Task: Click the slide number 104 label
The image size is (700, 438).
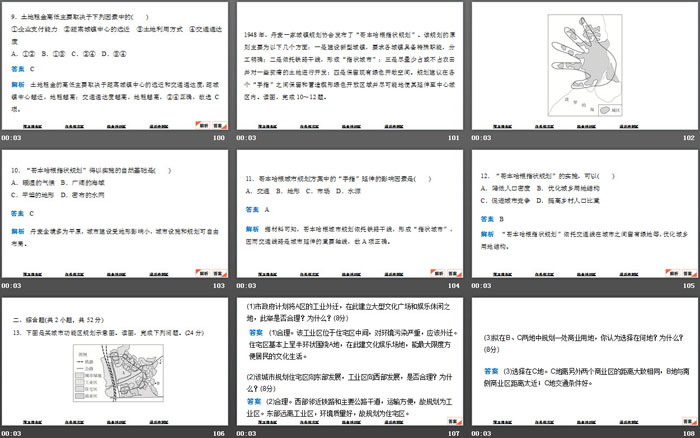Action: [454, 285]
